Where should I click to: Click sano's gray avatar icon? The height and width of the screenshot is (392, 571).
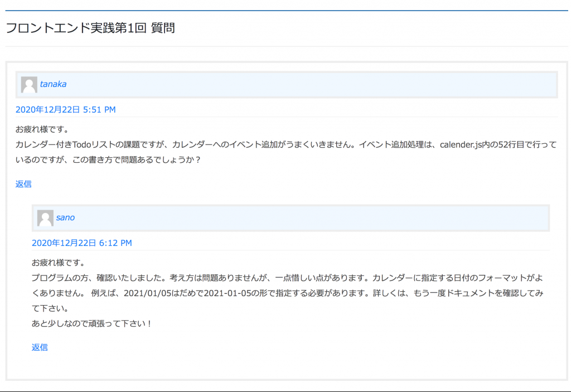(45, 218)
